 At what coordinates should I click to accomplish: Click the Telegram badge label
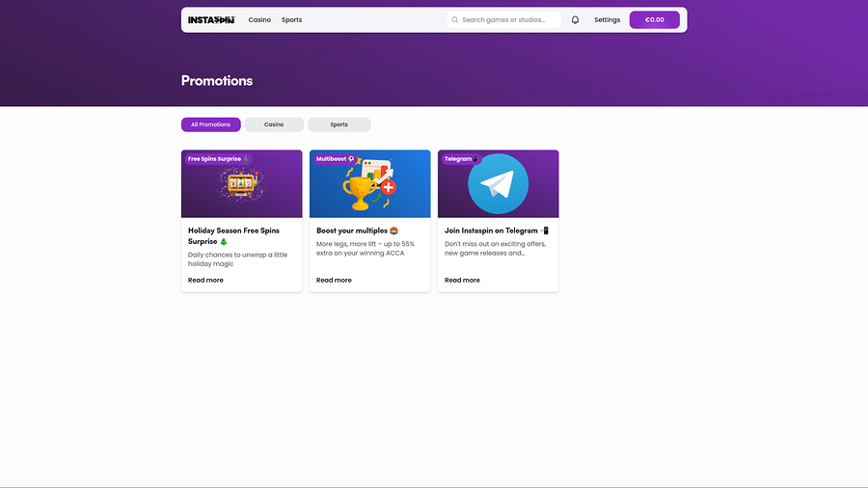pyautogui.click(x=461, y=158)
